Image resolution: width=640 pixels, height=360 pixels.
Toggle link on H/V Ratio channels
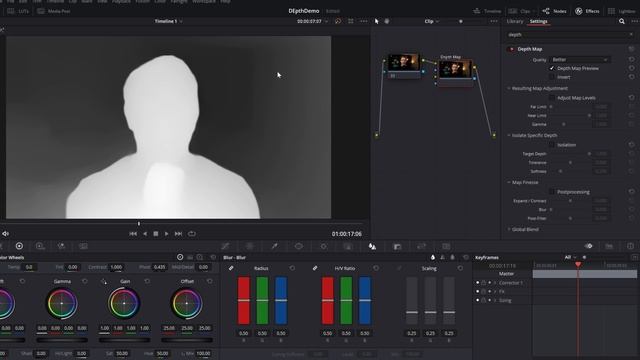coord(315,268)
